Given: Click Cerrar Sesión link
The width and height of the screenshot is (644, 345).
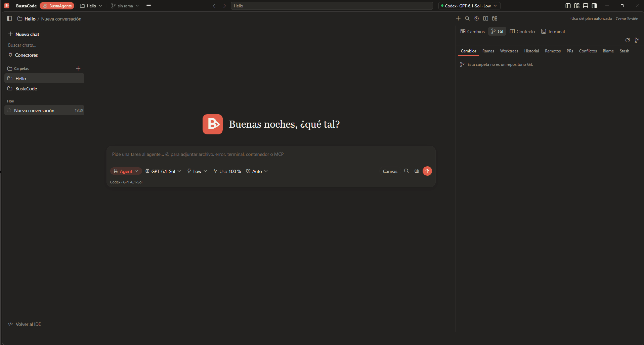Looking at the screenshot, I should 627,19.
